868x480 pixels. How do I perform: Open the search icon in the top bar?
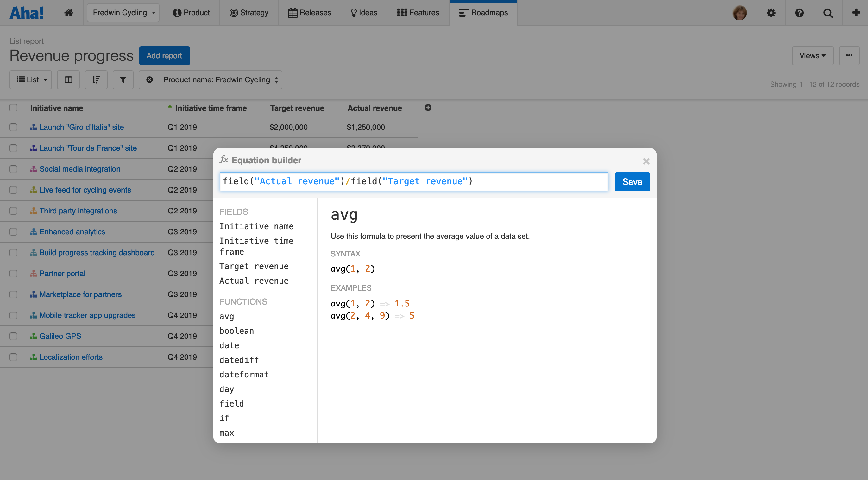(828, 13)
